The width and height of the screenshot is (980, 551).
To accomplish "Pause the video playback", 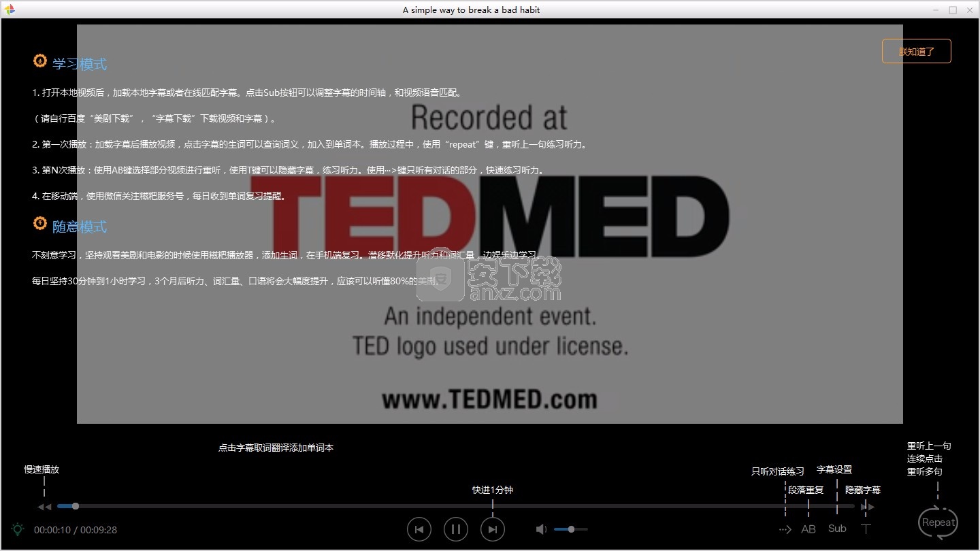I will [x=456, y=529].
